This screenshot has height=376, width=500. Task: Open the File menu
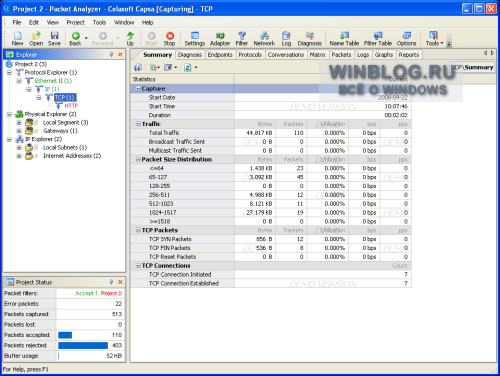(17, 22)
